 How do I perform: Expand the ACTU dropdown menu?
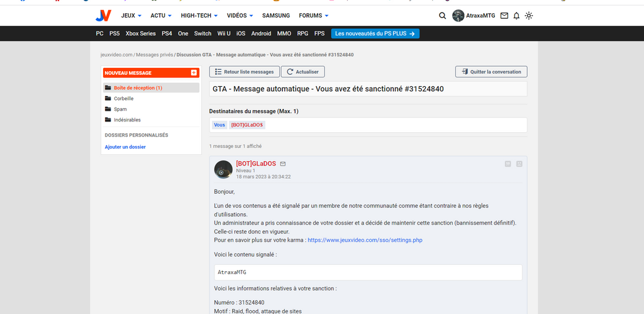click(x=161, y=16)
